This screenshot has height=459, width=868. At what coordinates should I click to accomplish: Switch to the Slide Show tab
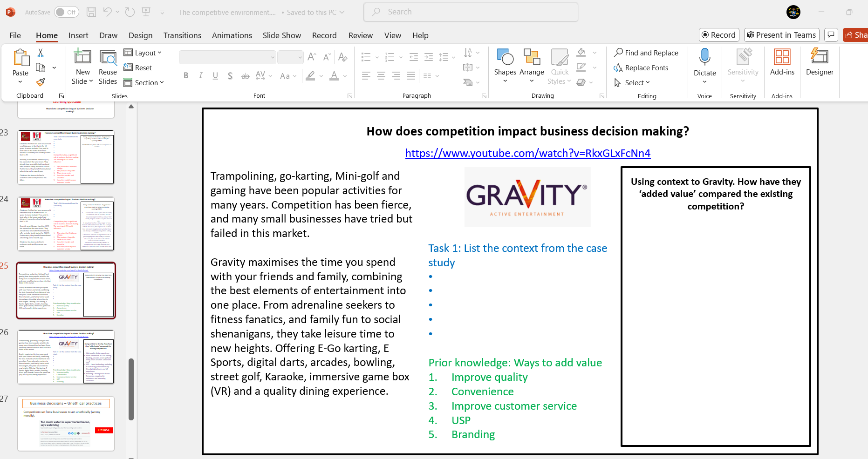point(282,35)
